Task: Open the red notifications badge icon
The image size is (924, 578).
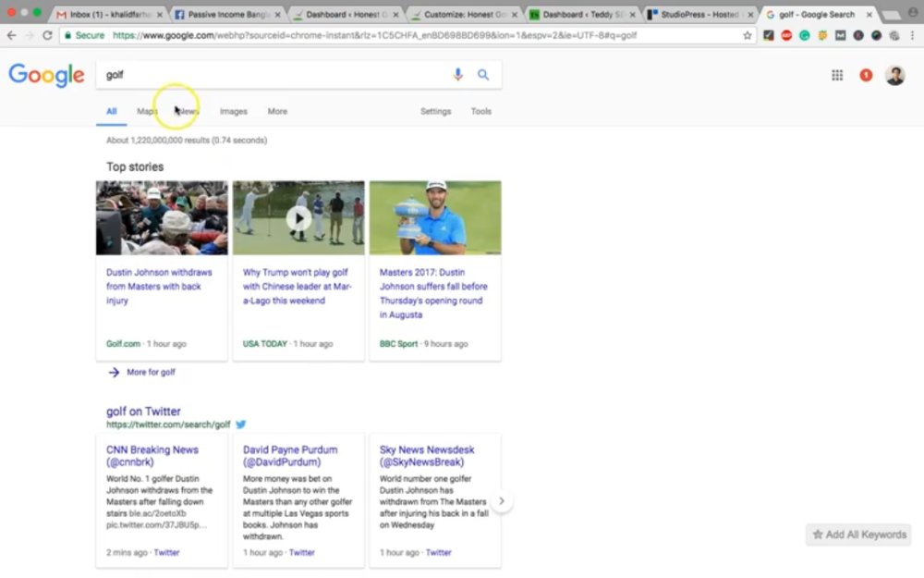Action: [866, 75]
